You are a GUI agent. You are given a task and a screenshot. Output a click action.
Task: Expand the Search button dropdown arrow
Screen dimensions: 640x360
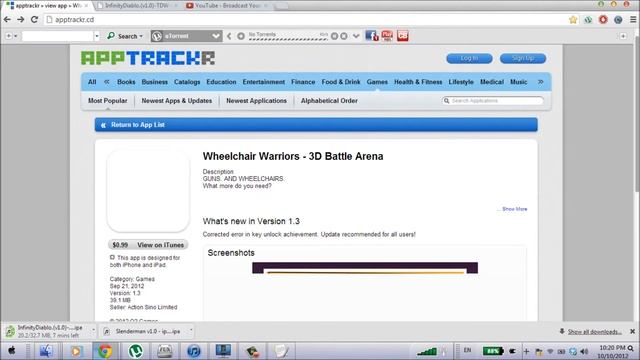(x=141, y=36)
